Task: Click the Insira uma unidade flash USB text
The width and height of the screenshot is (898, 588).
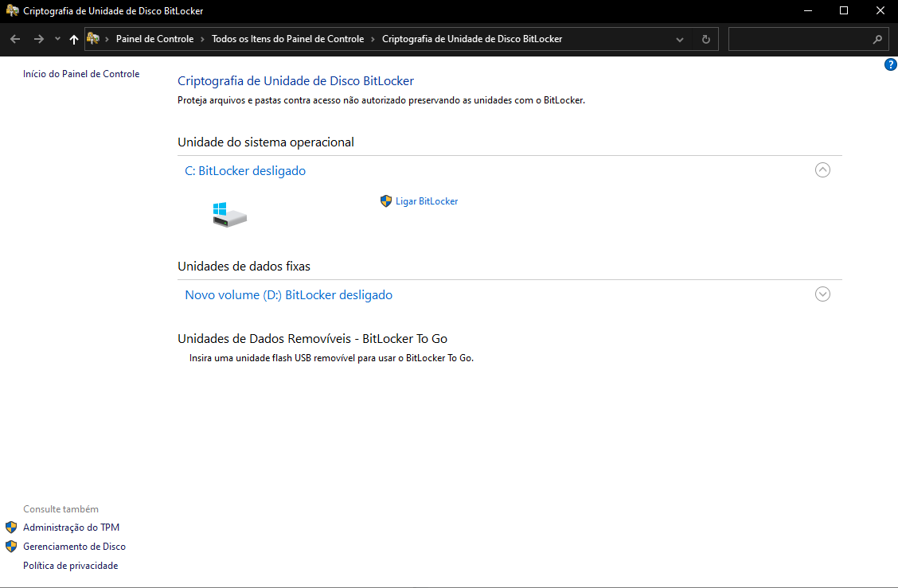Action: [332, 358]
